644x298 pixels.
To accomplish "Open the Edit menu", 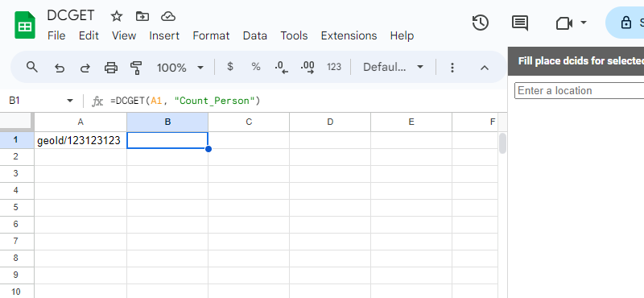I will [x=89, y=35].
